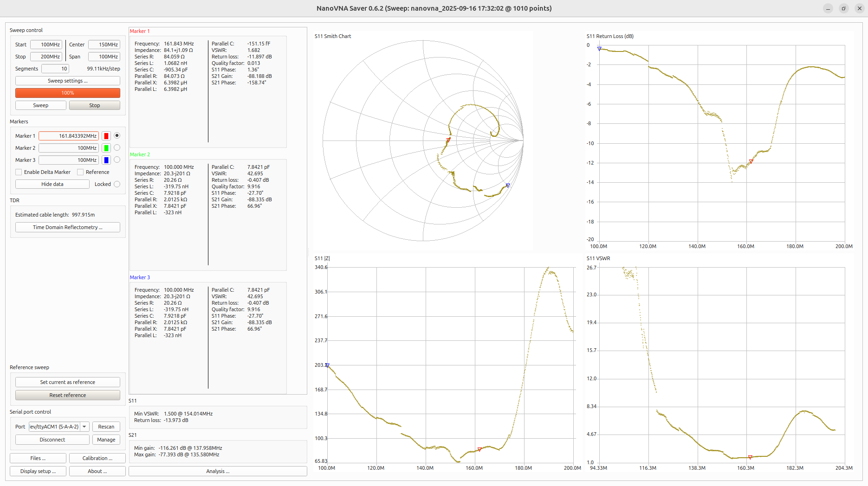Toggle the Reference checkbox
Image resolution: width=868 pixels, height=486 pixels.
pyautogui.click(x=80, y=172)
